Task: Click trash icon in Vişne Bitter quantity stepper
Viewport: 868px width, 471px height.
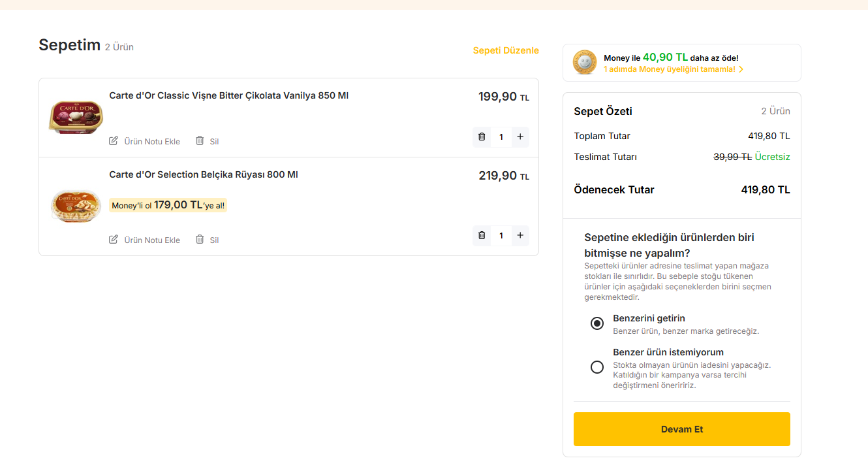Action: 482,137
